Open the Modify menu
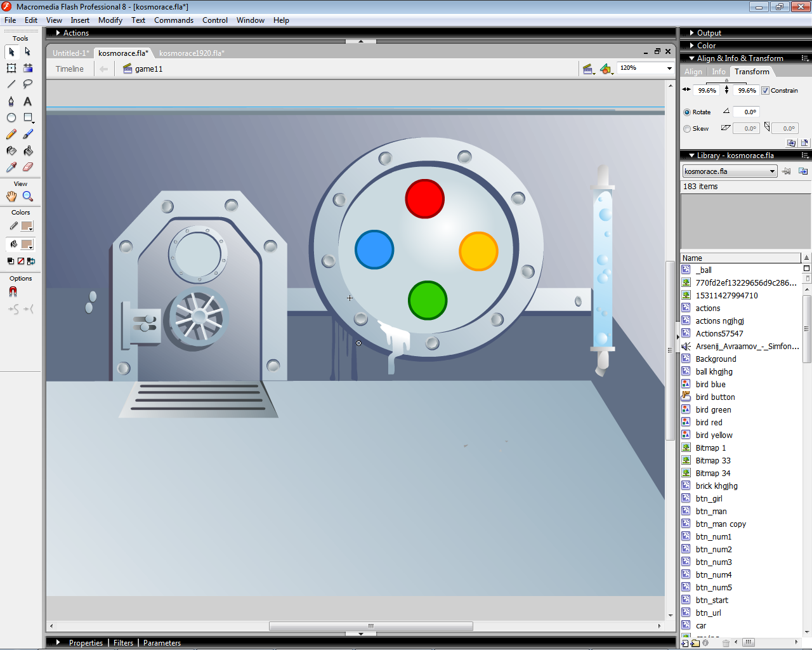This screenshot has width=812, height=650. point(110,20)
